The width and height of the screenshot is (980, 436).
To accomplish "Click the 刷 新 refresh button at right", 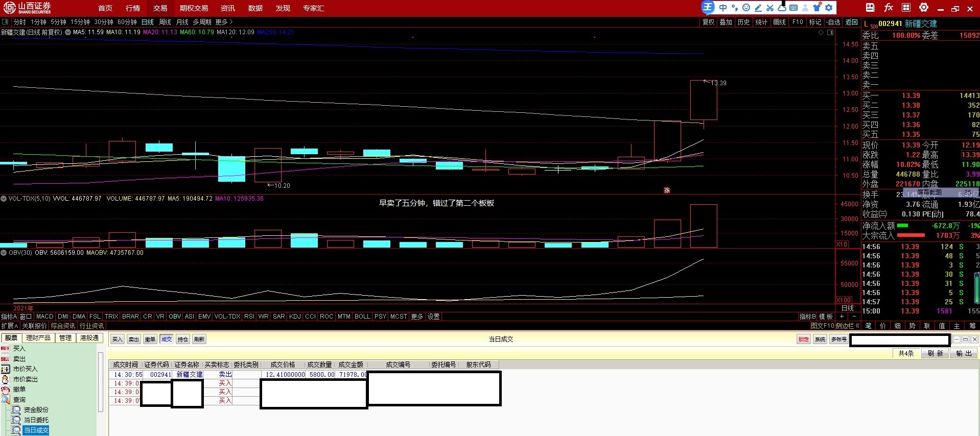I will (935, 353).
